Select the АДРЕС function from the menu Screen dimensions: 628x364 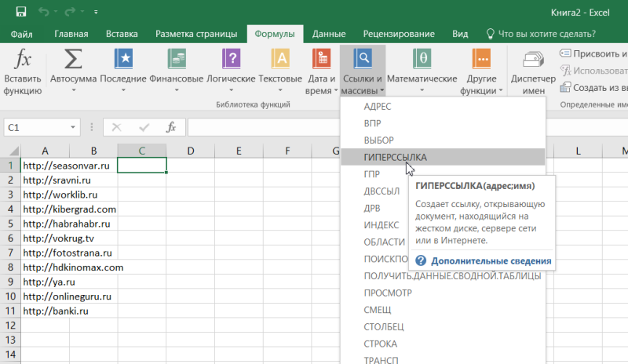click(x=443, y=107)
